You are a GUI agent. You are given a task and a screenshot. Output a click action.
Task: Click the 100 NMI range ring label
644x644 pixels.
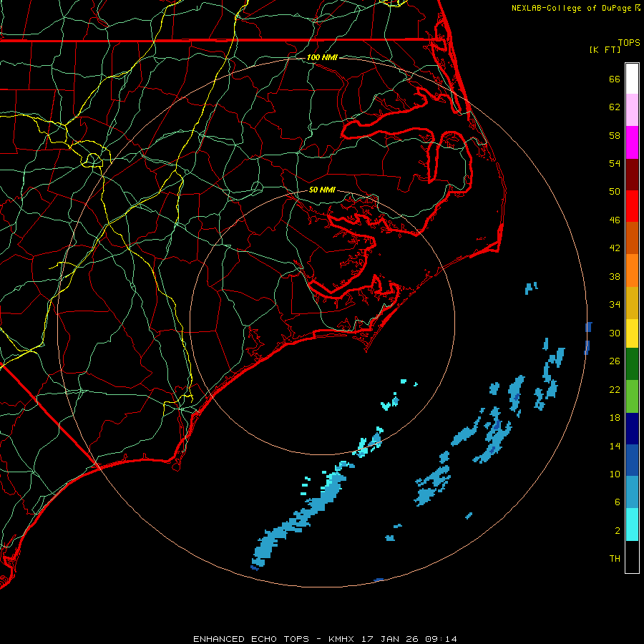(322, 57)
